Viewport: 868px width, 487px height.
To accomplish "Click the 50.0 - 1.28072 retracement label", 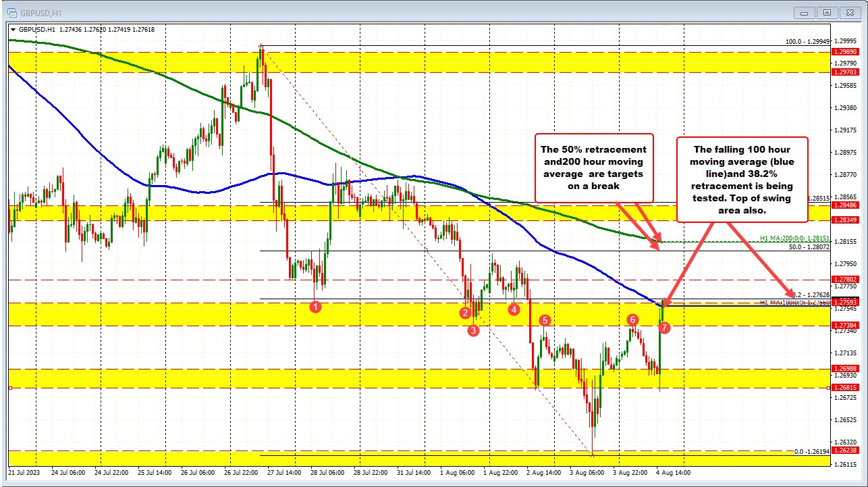I will [x=809, y=247].
